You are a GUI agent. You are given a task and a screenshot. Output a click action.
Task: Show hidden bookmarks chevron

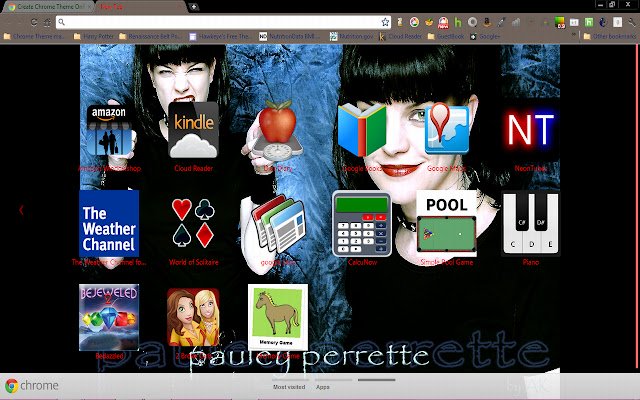click(x=574, y=36)
